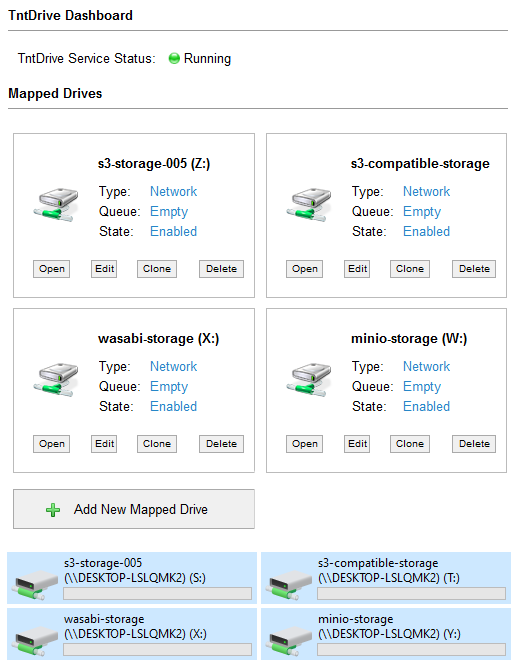The image size is (519, 668).
Task: Click (\\DESKTOP-LSLQMK2) (X:) drive path text
Action: coord(135,634)
